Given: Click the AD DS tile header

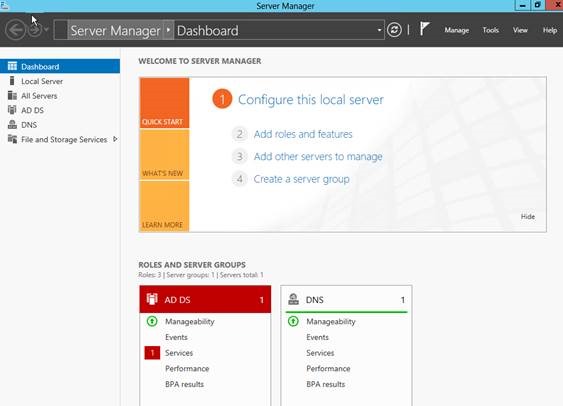Looking at the screenshot, I should (x=205, y=299).
